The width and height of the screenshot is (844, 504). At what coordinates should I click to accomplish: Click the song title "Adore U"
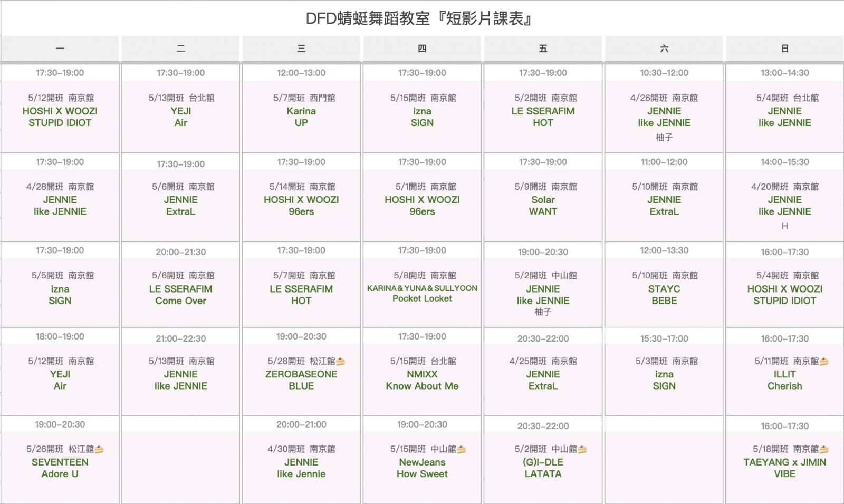pos(60,474)
